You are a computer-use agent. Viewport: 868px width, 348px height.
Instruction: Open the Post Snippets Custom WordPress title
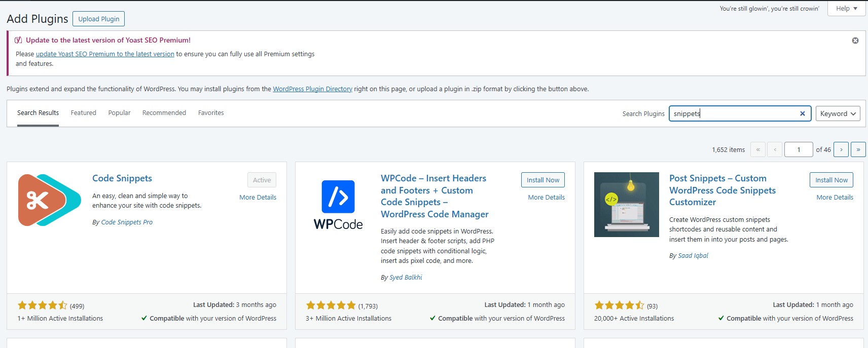point(722,190)
